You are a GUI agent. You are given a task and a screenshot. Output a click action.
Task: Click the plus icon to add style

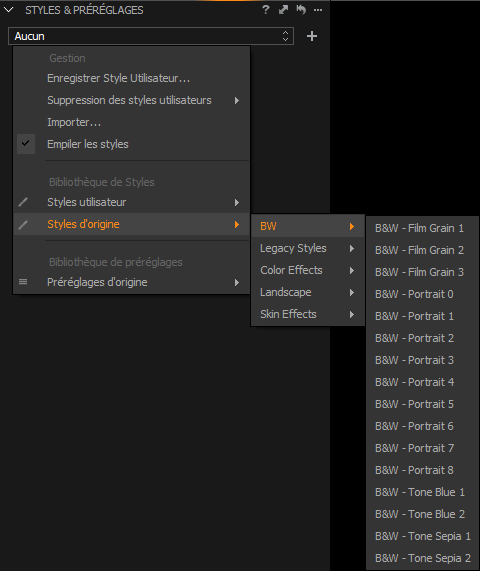pos(312,36)
